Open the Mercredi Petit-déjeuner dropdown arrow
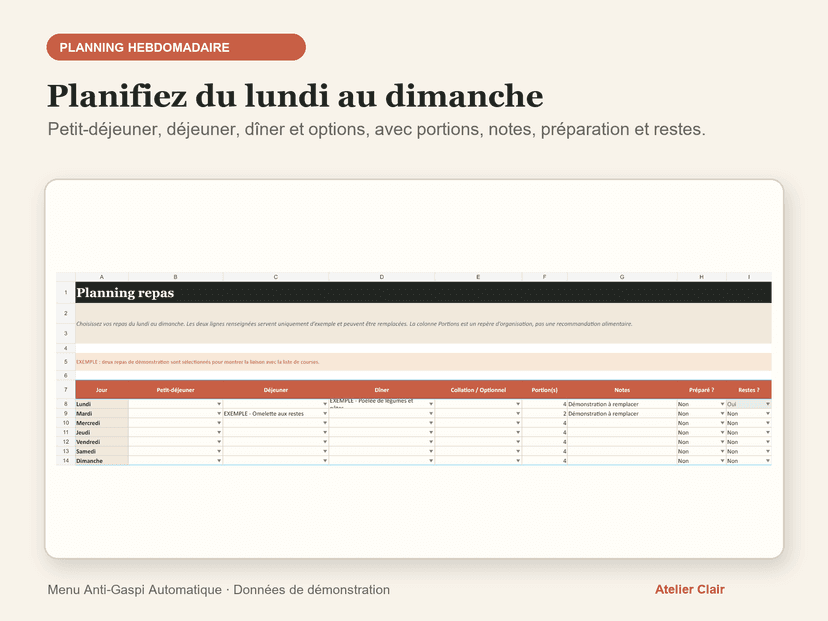Viewport: 828px width, 621px height. 219,423
